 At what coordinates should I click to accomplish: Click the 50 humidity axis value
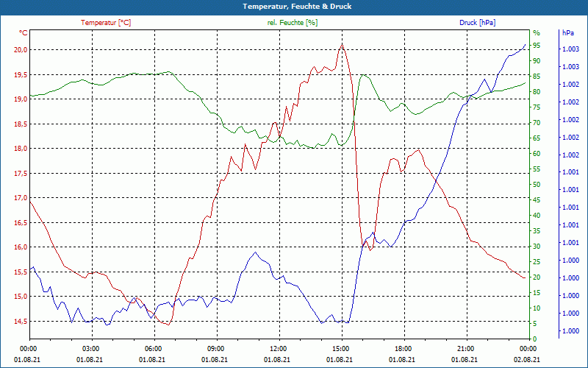[x=537, y=185]
